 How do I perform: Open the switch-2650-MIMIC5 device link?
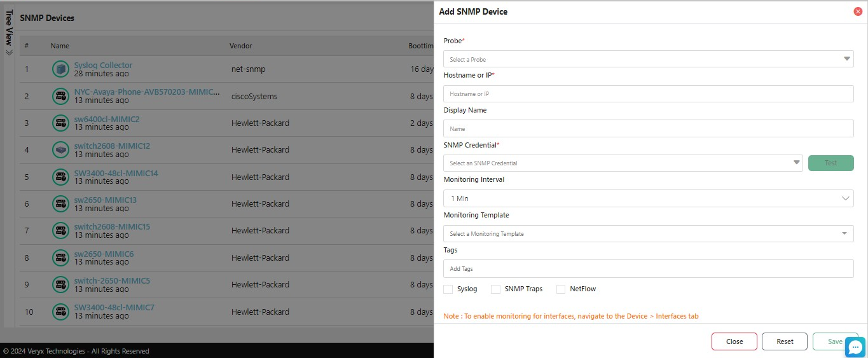coord(112,280)
